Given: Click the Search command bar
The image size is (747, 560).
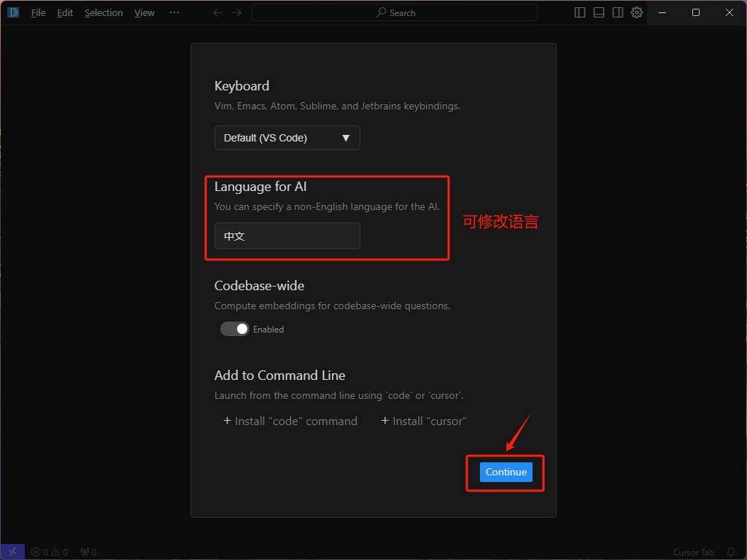Looking at the screenshot, I should pos(395,13).
